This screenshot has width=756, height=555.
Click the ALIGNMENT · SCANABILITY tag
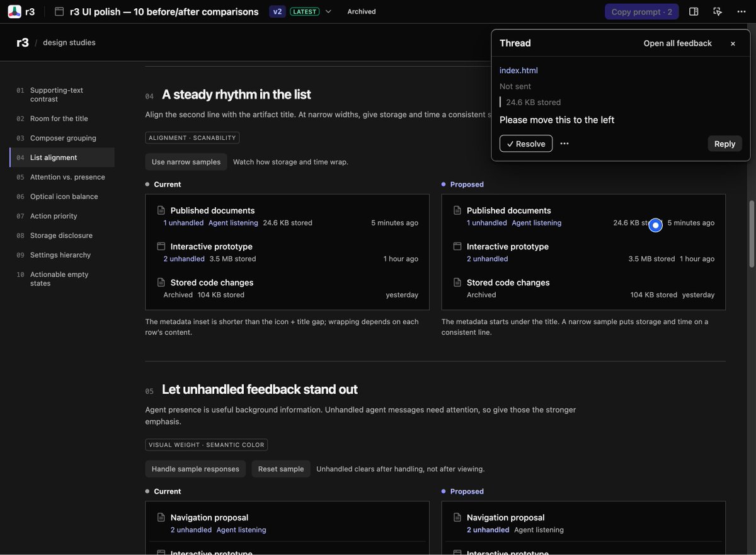pos(192,138)
